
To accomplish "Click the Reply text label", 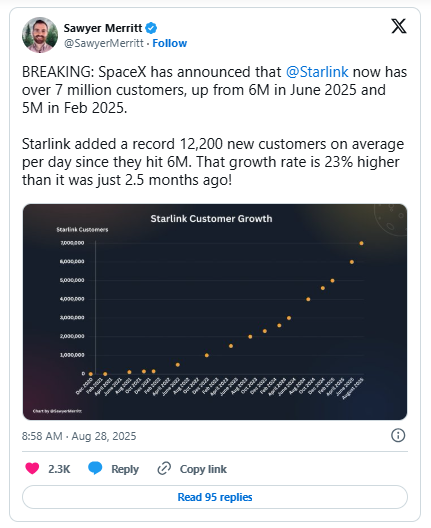I will [x=125, y=469].
